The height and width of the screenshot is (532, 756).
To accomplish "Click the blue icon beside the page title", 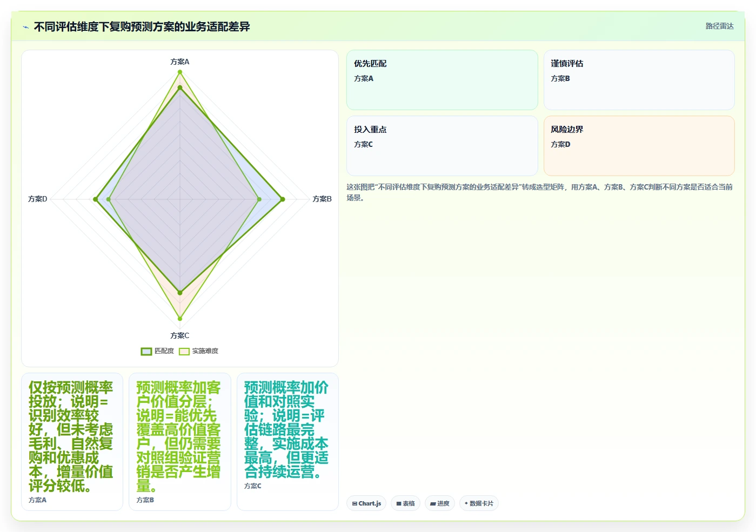I will coord(25,27).
